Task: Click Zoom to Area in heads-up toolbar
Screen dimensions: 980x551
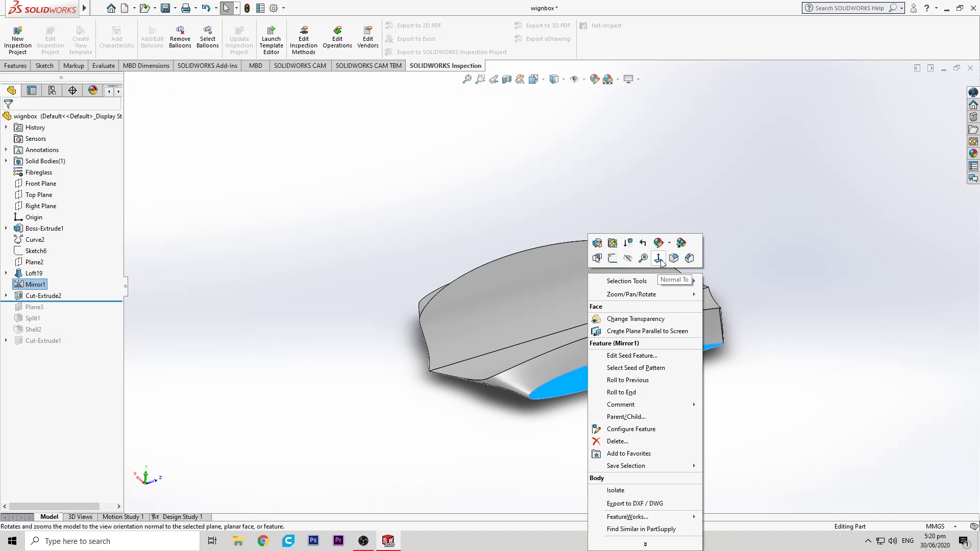Action: tap(480, 79)
